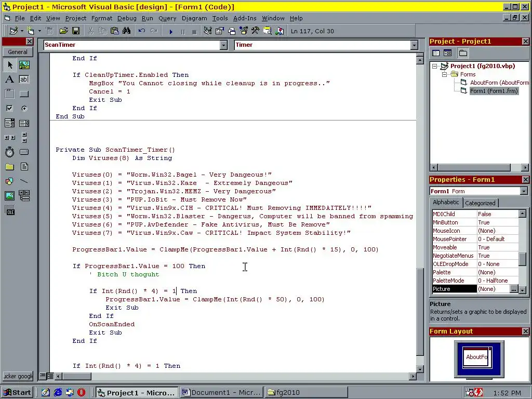Open Add Standard EXE Project dropdown arrow
The width and height of the screenshot is (532, 399).
(22, 31)
